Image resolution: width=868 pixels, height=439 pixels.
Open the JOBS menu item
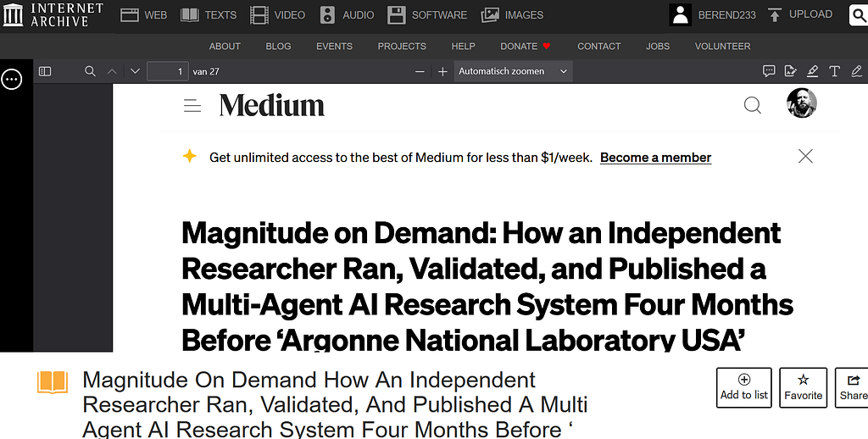(x=658, y=46)
